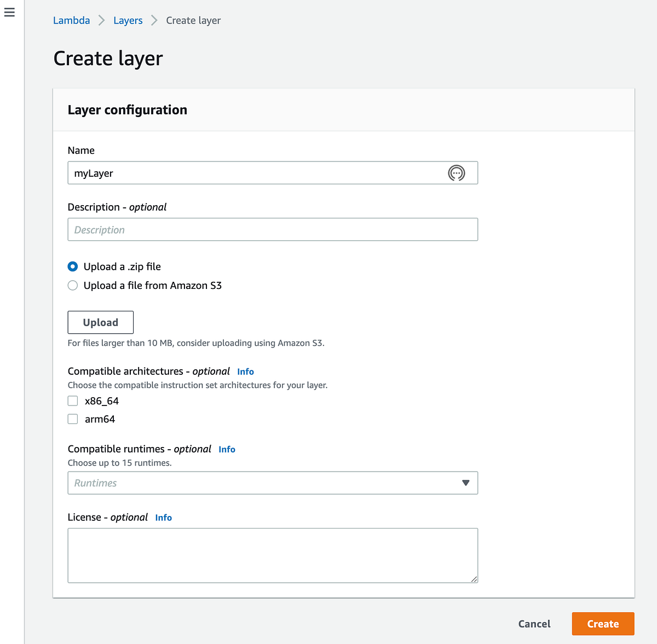Screen dimensions: 657x644
Task: Navigate to Lambda via the breadcrumb
Action: [71, 20]
